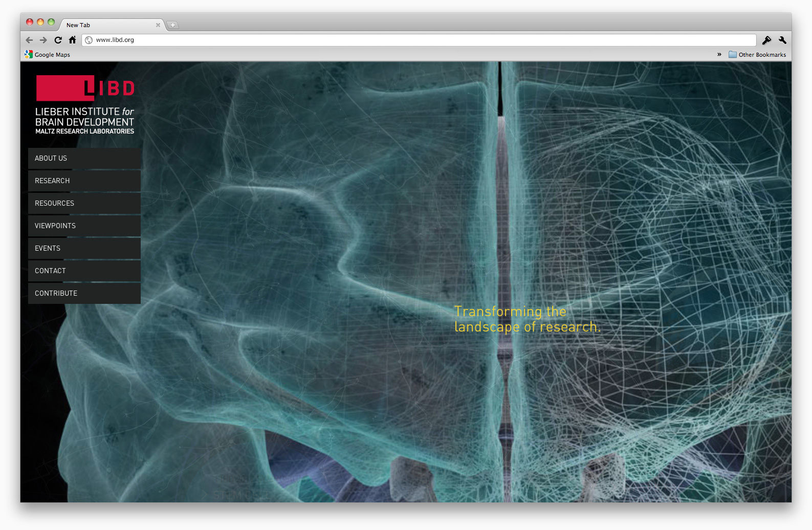Close the New Tab tab
The height and width of the screenshot is (530, 812).
158,25
